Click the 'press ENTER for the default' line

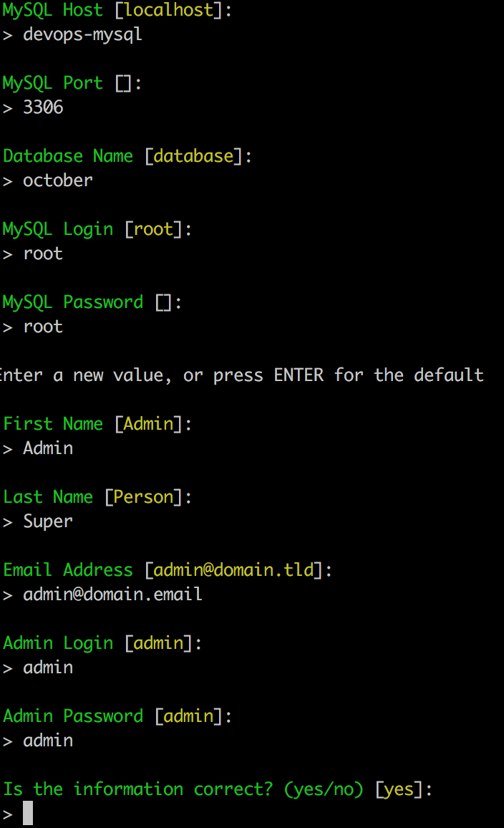pos(242,375)
